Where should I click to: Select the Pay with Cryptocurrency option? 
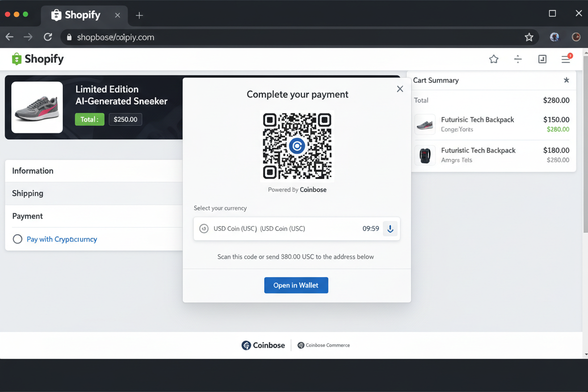17,239
